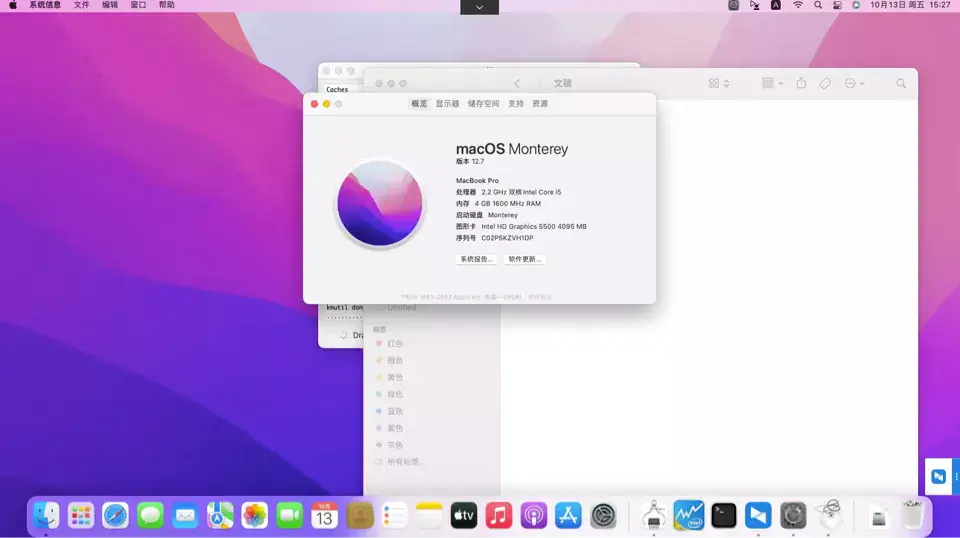Open Messages from the Dock
This screenshot has width=960, height=538.
click(x=151, y=515)
